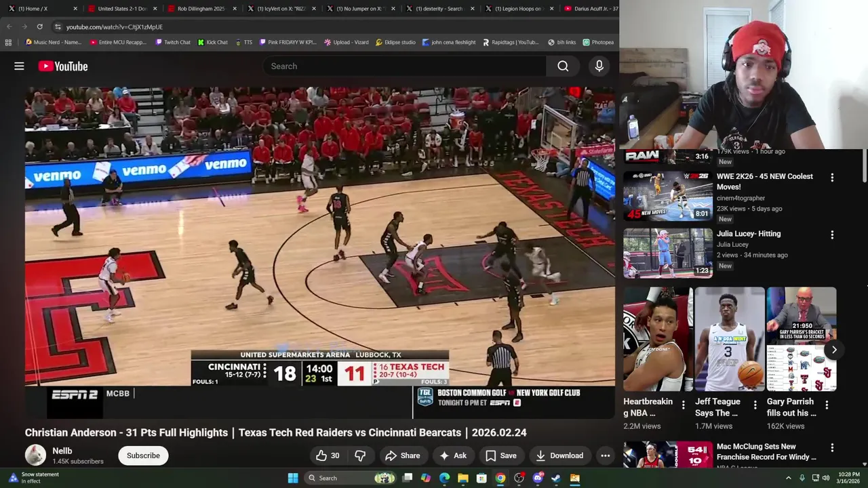Image resolution: width=868 pixels, height=488 pixels.
Task: Open Julia Lucey- Hitting video thumbnail
Action: (x=668, y=253)
